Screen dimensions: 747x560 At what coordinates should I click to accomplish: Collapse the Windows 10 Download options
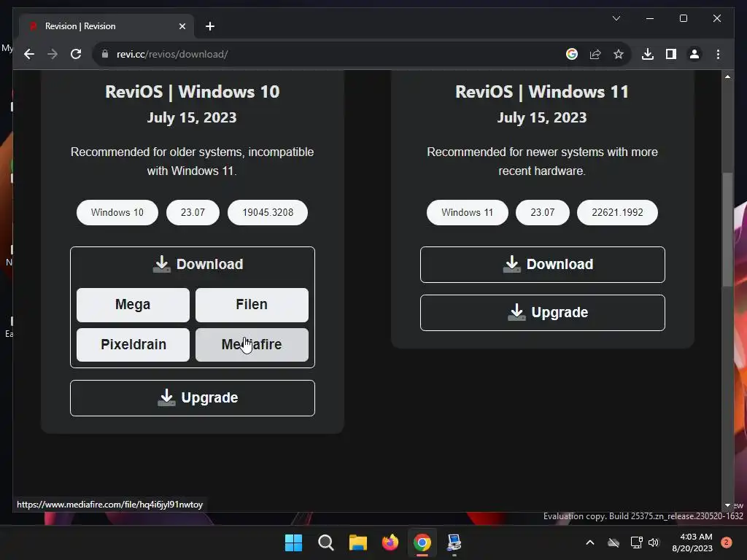click(x=193, y=264)
